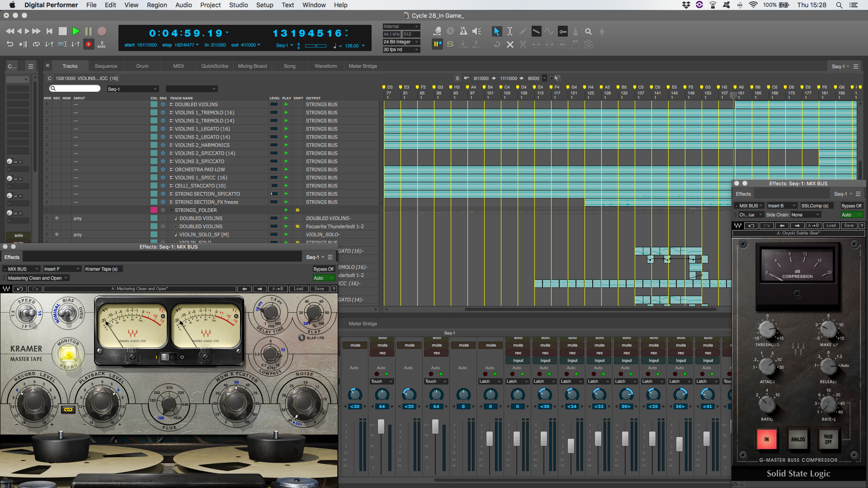The width and height of the screenshot is (868, 488).
Task: Toggle the IN button on SSL compressor
Action: point(766,439)
